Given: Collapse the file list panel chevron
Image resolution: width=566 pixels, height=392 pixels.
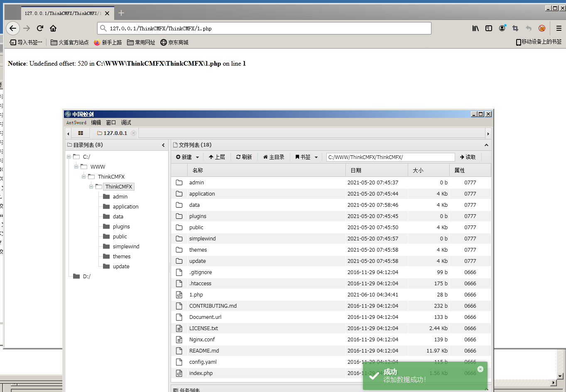Looking at the screenshot, I should pos(486,145).
